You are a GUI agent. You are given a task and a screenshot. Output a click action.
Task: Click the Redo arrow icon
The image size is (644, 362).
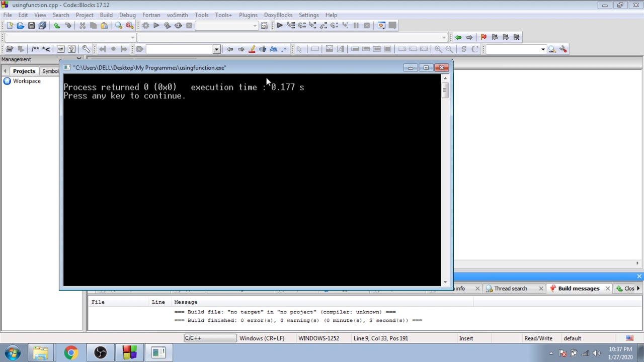pyautogui.click(x=68, y=26)
